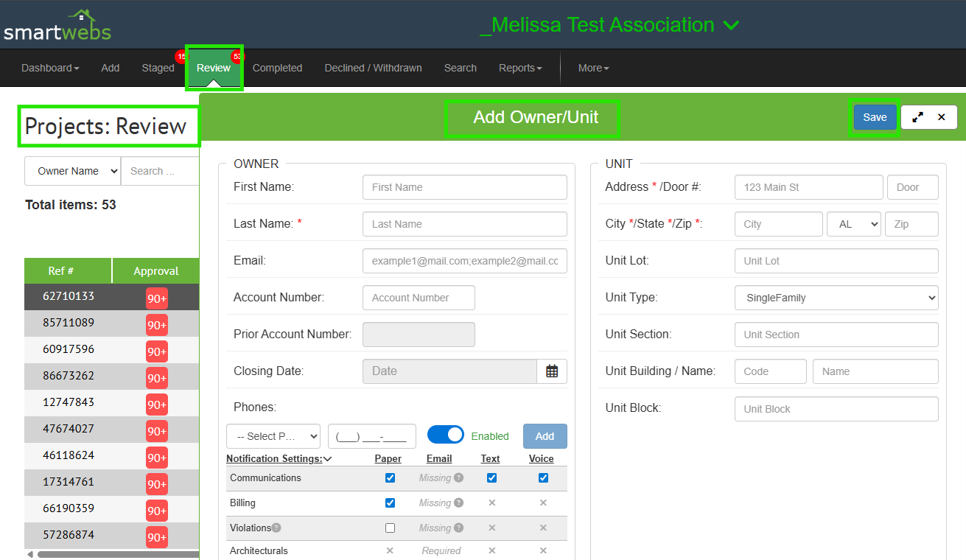Click the blue Save button

(875, 117)
